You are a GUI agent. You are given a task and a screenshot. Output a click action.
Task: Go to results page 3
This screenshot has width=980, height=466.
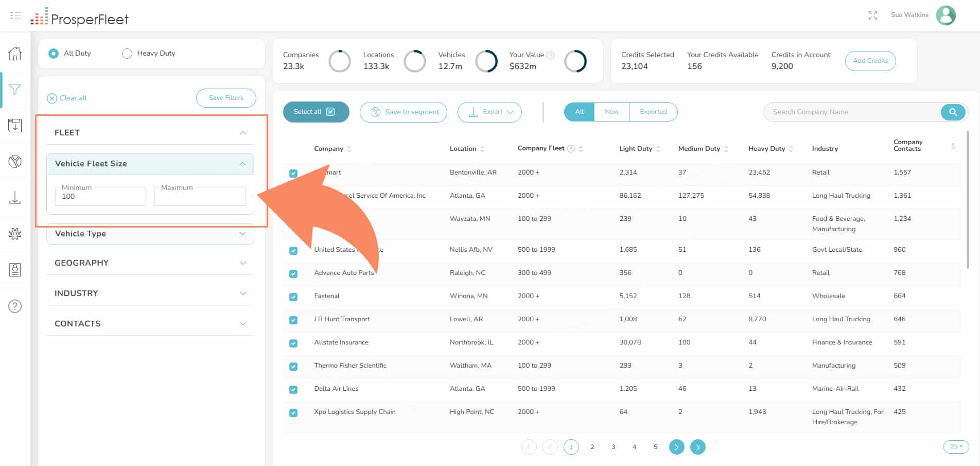coord(614,447)
